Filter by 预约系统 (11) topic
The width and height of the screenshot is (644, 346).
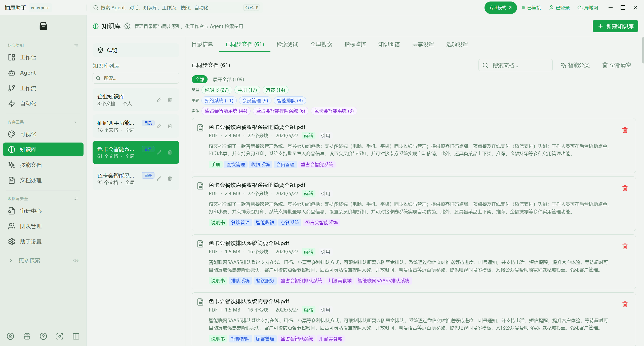(219, 100)
